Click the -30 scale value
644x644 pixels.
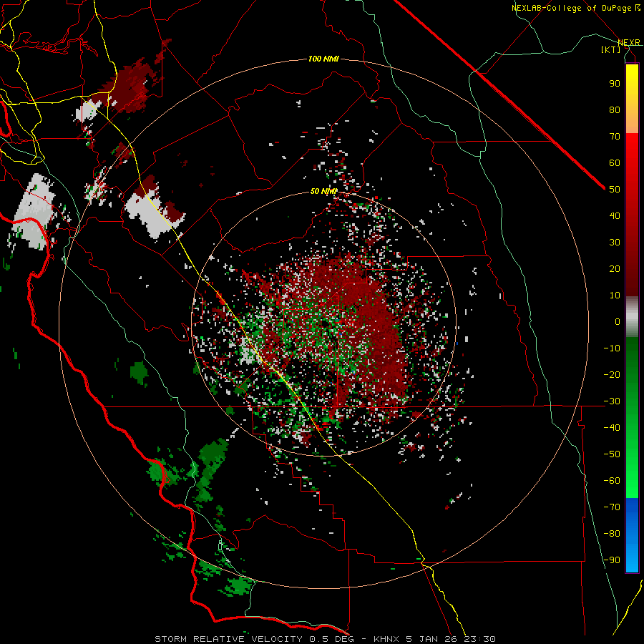pyautogui.click(x=612, y=401)
